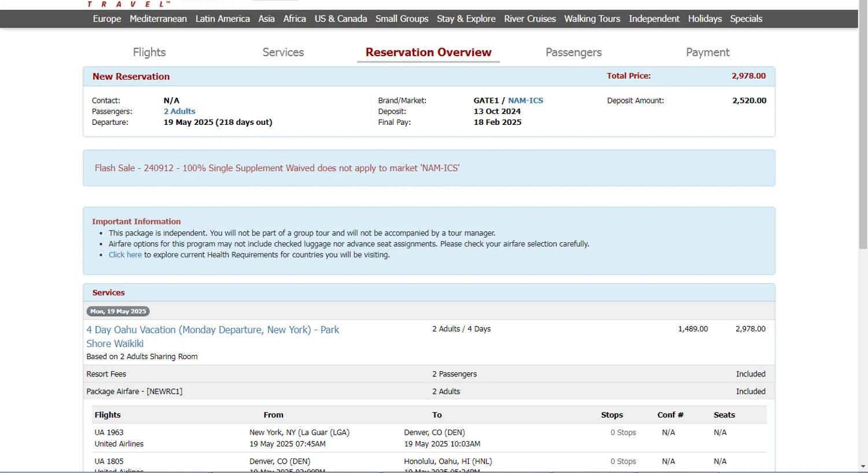Click flight number UA 1805

(x=109, y=461)
